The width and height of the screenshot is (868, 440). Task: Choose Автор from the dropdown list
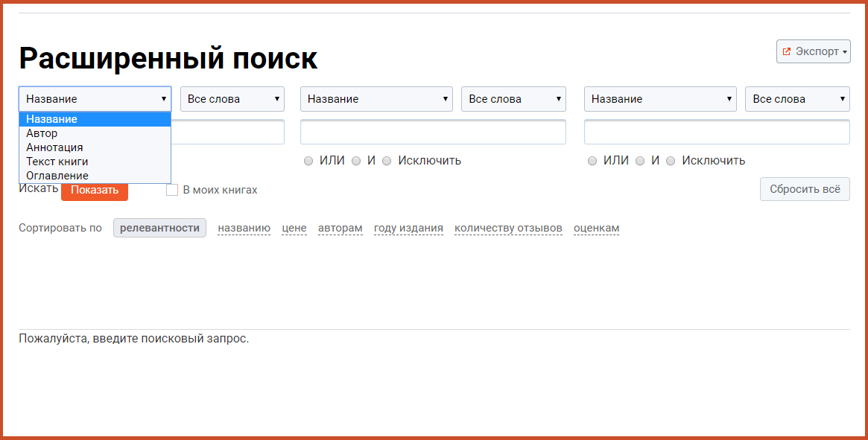95,133
